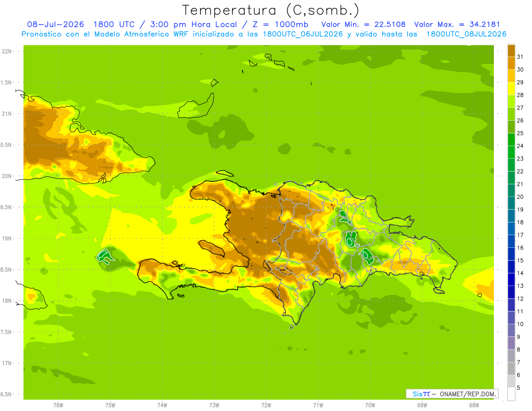
Task: Select the purple legend swatch between 8 and 9
Action: (x=511, y=343)
